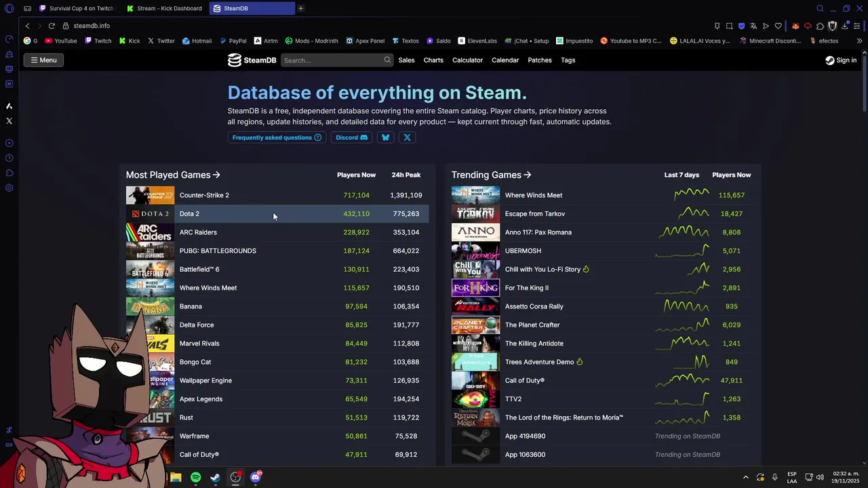Click Counter-Strike 2 game thumbnail

[x=150, y=195]
